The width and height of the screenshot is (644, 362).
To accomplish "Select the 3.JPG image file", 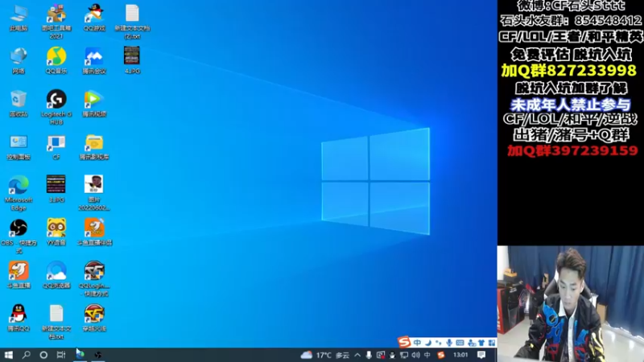I will (56, 189).
